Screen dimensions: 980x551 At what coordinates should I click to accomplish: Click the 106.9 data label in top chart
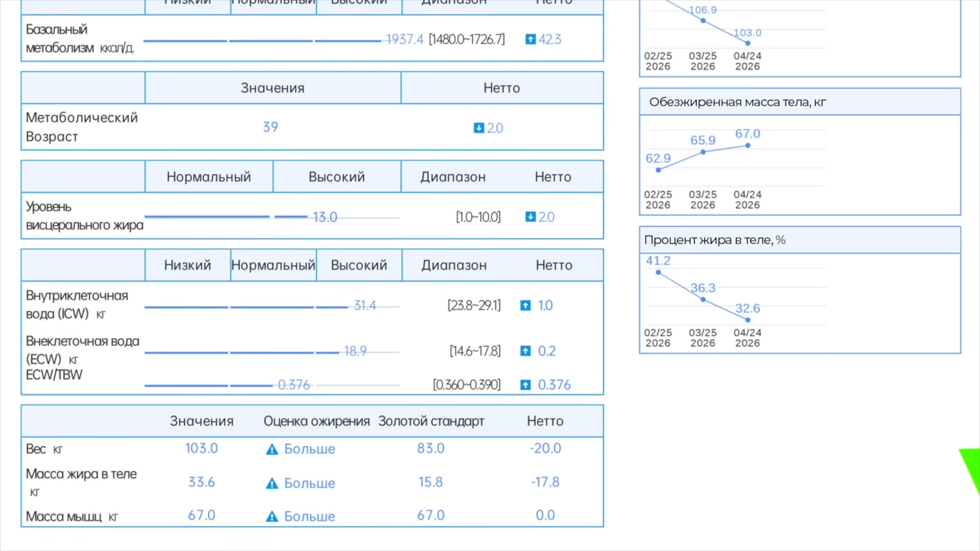click(x=703, y=10)
